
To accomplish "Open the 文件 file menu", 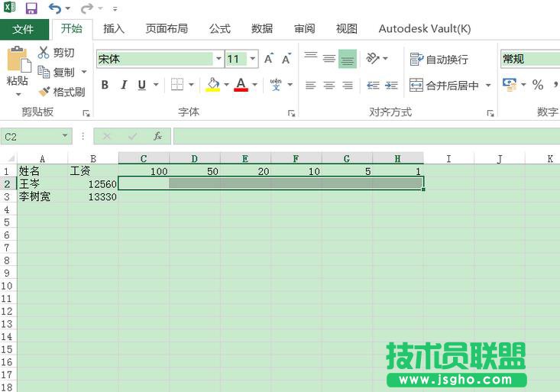I will tap(24, 29).
